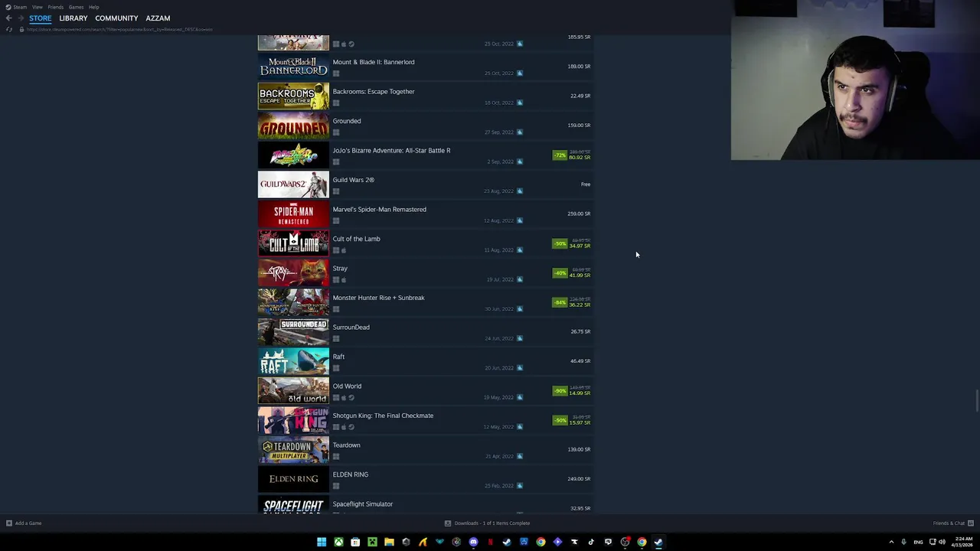This screenshot has height=551, width=980.
Task: Click the Friends & Chat icon at bottom right
Action: click(971, 523)
